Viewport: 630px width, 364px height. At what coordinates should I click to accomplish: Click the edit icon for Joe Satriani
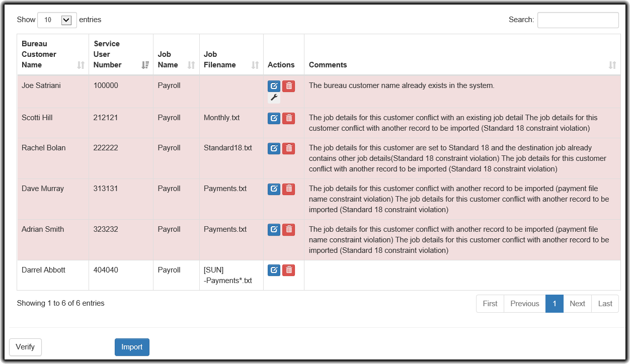click(x=274, y=86)
